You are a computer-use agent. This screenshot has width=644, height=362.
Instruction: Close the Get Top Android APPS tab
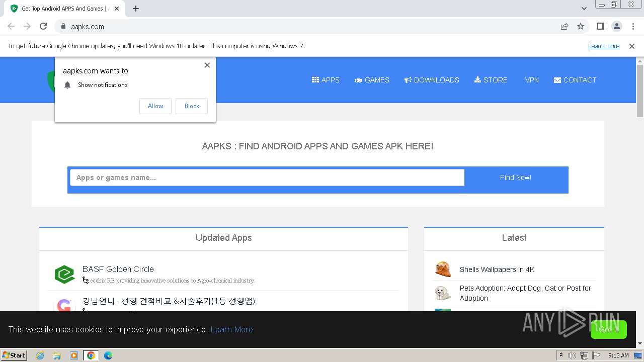pyautogui.click(x=117, y=9)
